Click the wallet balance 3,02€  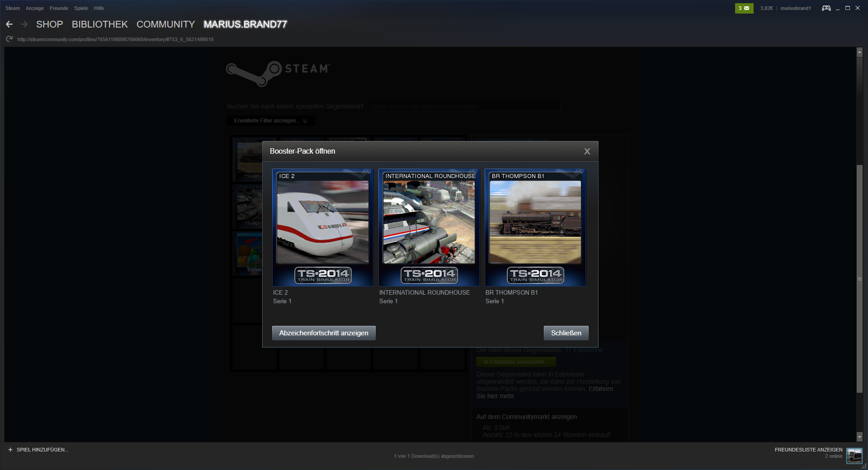[767, 8]
